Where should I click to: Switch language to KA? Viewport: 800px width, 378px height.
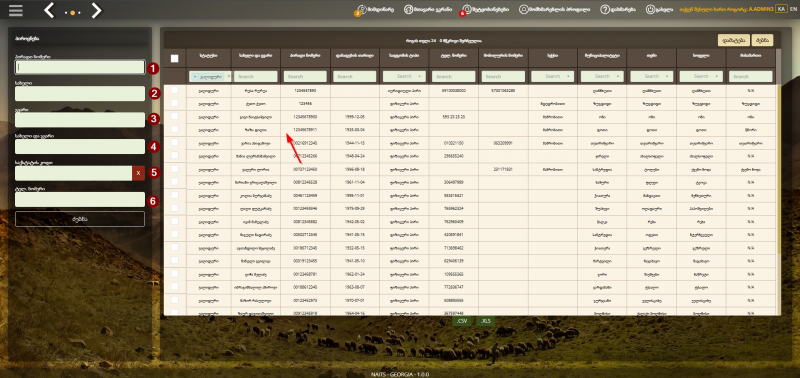(781, 9)
